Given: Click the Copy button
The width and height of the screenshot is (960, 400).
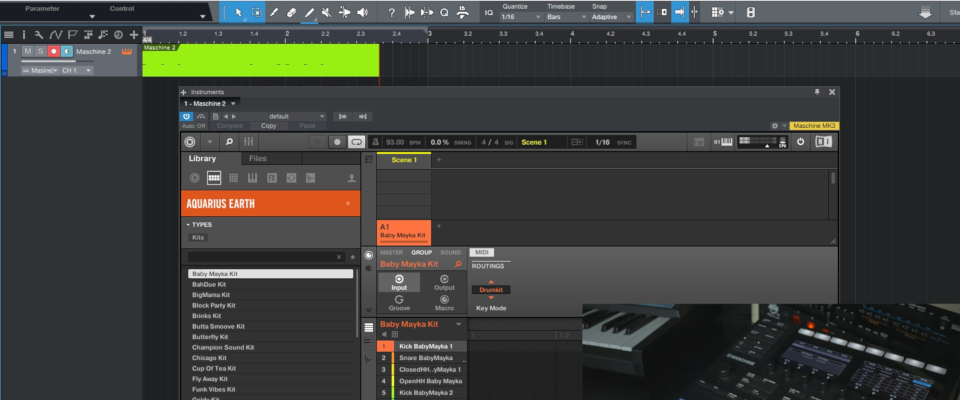Looking at the screenshot, I should point(269,126).
